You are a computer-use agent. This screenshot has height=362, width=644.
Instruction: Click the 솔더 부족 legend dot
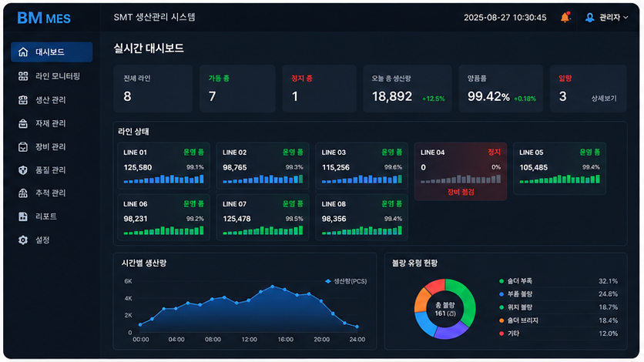click(501, 281)
